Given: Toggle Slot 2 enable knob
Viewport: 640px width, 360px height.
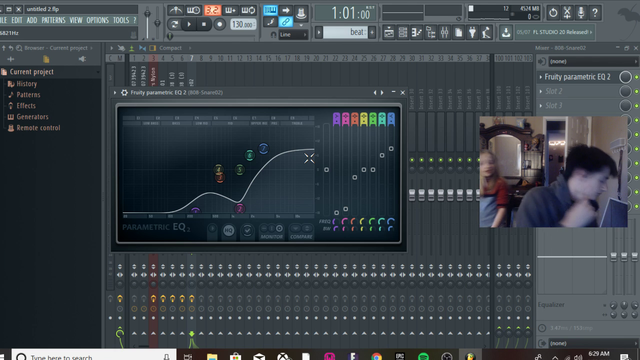Looking at the screenshot, I should pyautogui.click(x=625, y=91).
